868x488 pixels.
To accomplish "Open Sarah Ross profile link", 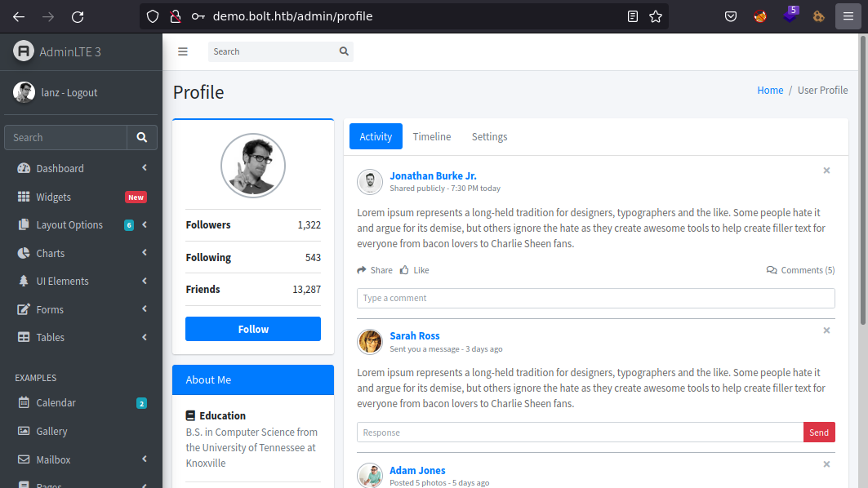I will click(415, 335).
